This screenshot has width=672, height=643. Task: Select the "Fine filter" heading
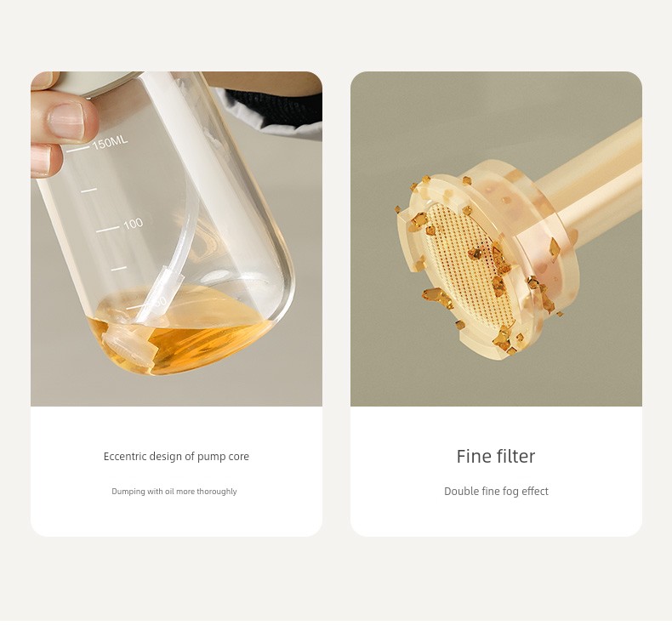(496, 456)
